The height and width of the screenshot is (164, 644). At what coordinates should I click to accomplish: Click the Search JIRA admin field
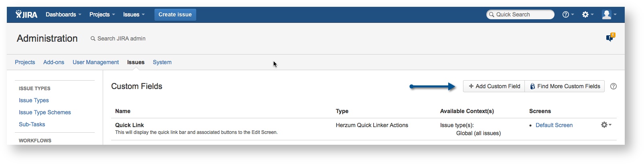121,38
